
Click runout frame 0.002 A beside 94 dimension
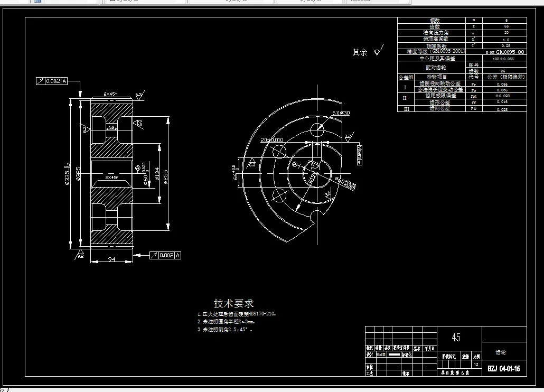(165, 255)
